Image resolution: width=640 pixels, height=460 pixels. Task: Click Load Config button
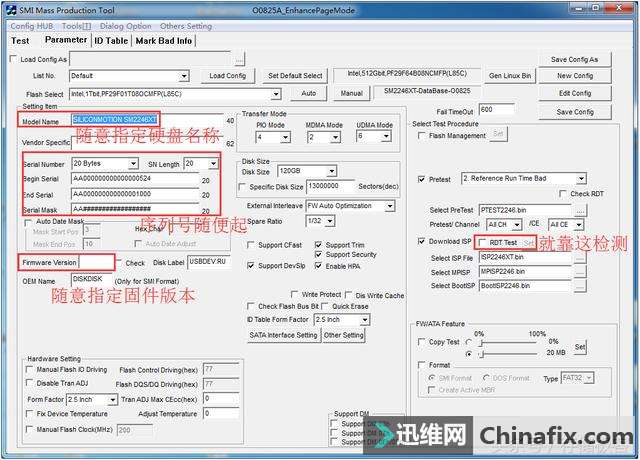(x=228, y=76)
